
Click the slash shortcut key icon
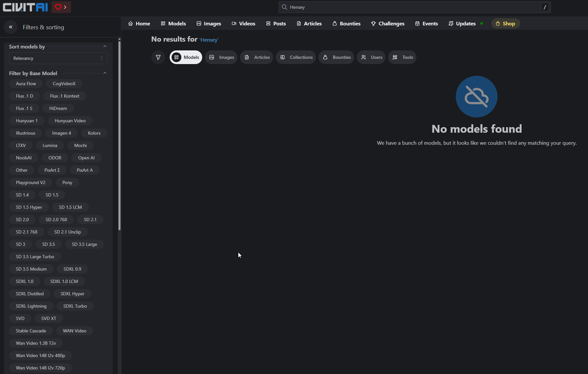point(545,7)
